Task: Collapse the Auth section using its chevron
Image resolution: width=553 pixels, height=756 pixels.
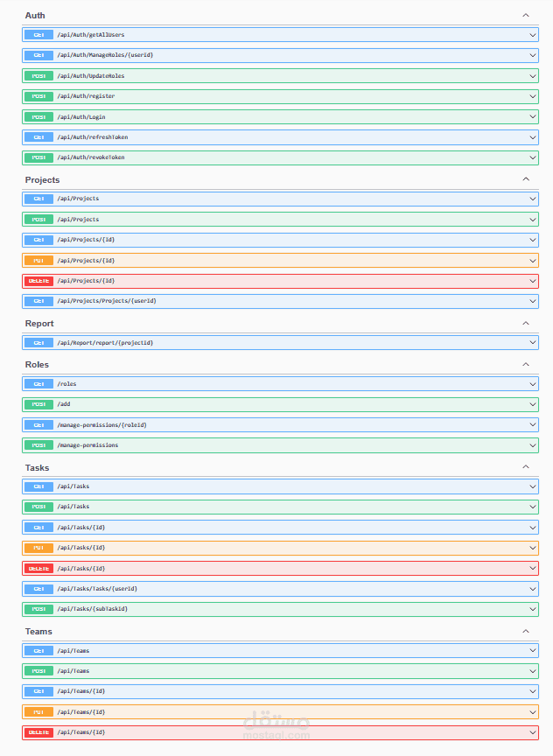Action: click(x=526, y=16)
